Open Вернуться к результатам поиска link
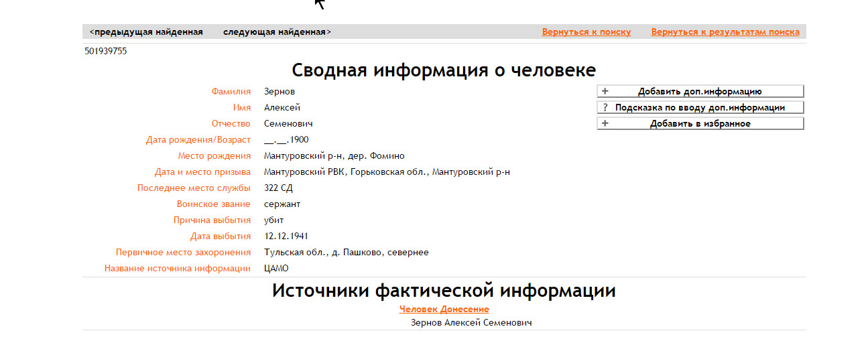 [725, 32]
